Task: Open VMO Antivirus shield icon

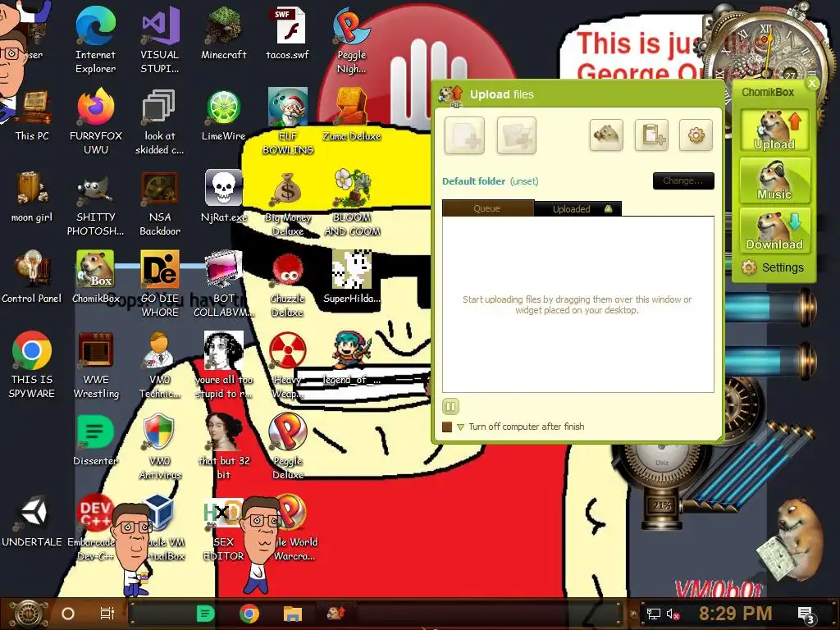Action: 160,447
